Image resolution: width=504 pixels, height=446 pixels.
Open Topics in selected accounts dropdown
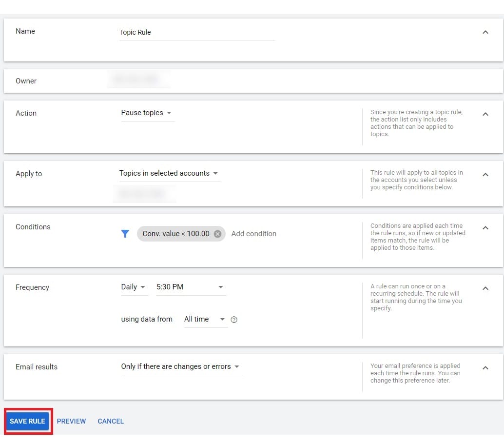pyautogui.click(x=169, y=173)
